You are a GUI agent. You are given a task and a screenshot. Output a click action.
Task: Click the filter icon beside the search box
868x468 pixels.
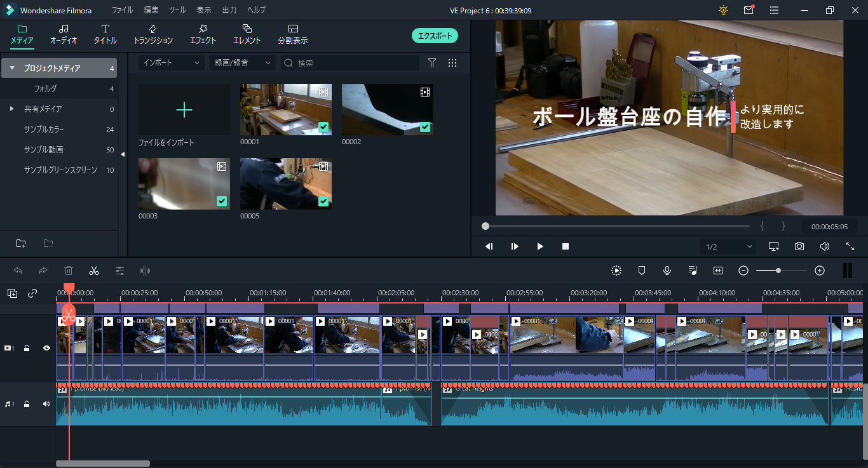click(432, 63)
